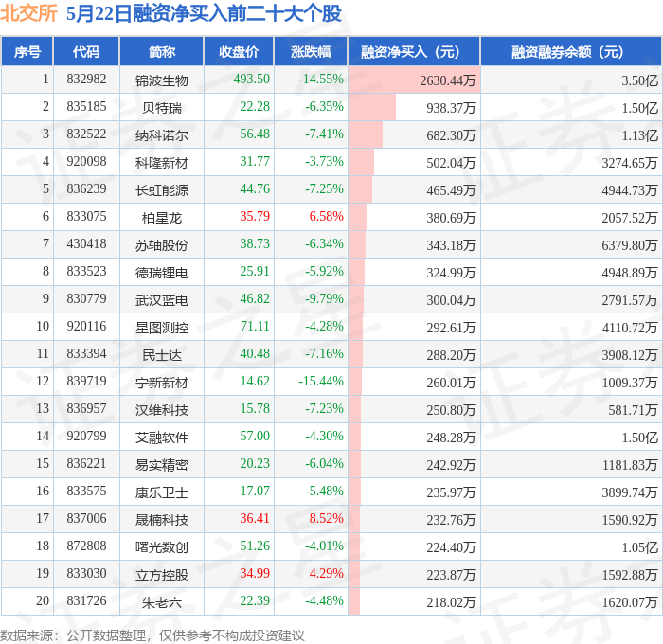Click the 融资净买入（元） column header
Viewport: 663px width, 644px height.
pyautogui.click(x=414, y=51)
